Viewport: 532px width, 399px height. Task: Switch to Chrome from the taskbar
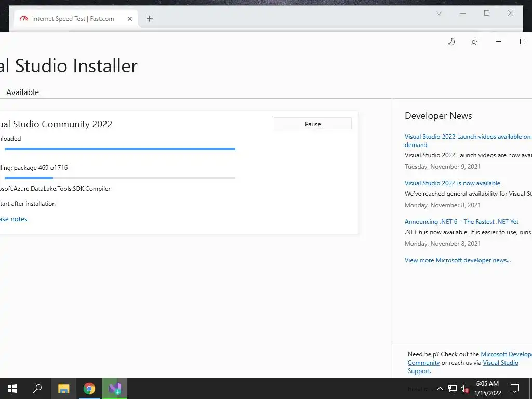click(89, 389)
